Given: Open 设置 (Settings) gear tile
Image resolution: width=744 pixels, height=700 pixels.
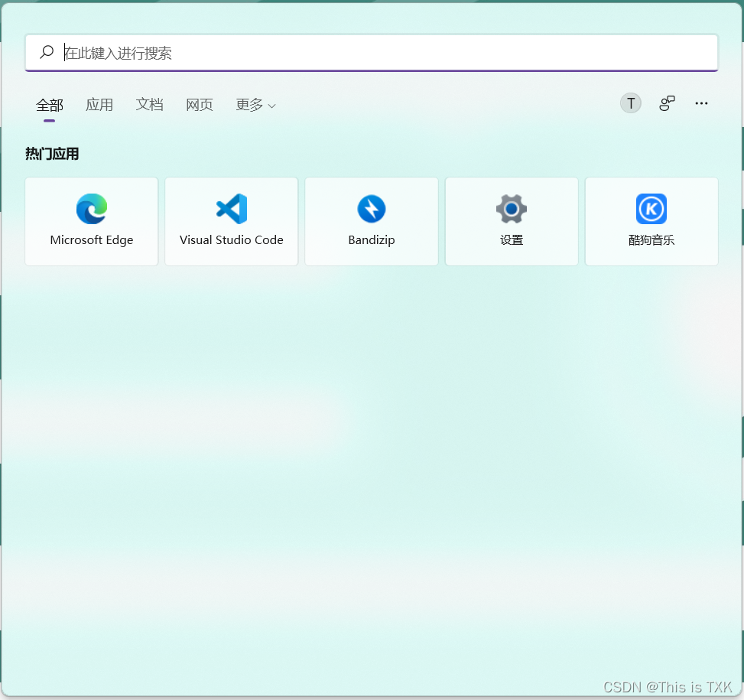Looking at the screenshot, I should coord(512,221).
